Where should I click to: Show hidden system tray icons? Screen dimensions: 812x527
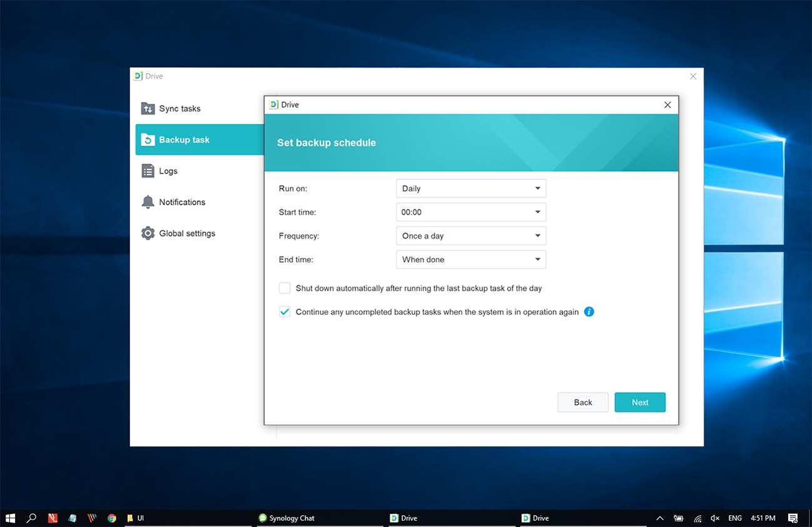click(660, 518)
